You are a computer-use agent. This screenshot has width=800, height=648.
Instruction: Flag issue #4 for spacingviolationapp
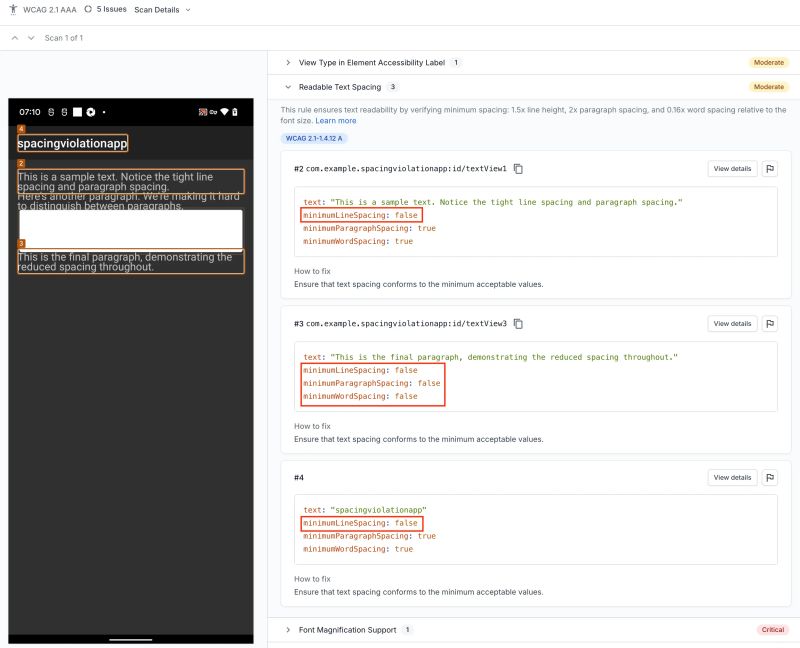(x=769, y=478)
